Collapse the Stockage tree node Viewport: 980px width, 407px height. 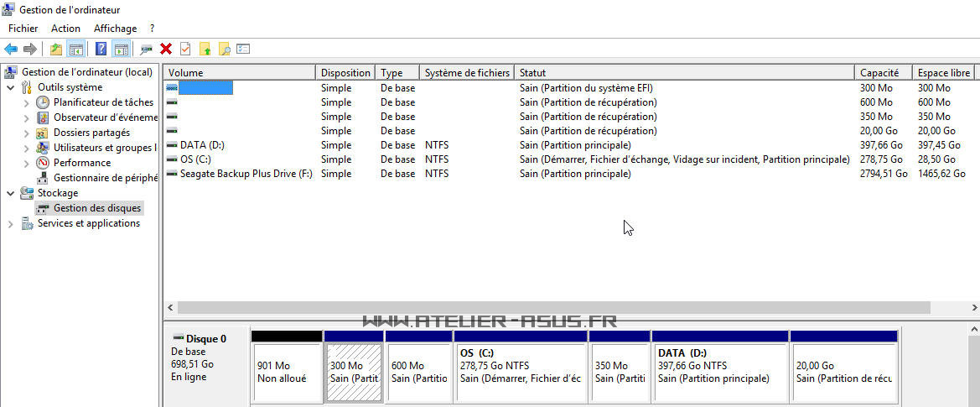[11, 193]
